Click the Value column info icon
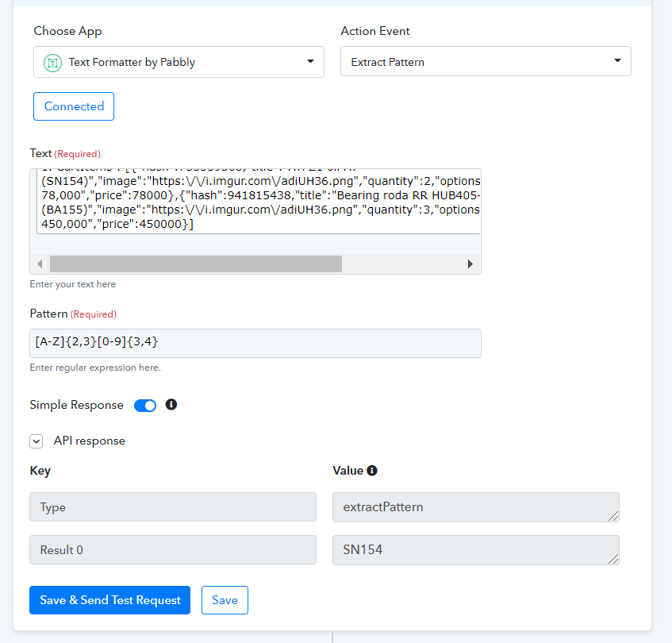The height and width of the screenshot is (643, 672). [372, 471]
